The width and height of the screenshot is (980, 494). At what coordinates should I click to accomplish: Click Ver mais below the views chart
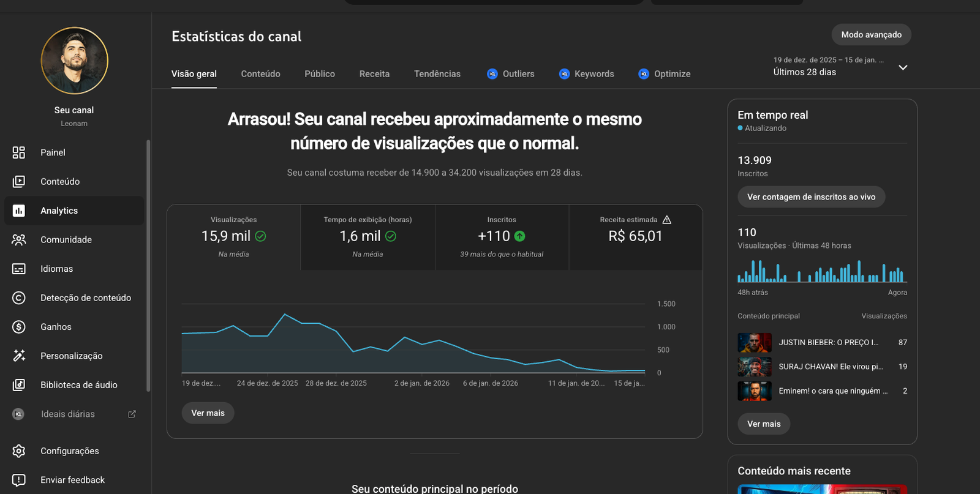click(208, 413)
